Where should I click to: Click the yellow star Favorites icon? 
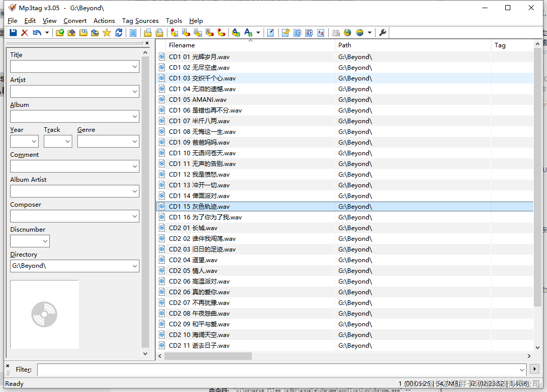pos(107,33)
